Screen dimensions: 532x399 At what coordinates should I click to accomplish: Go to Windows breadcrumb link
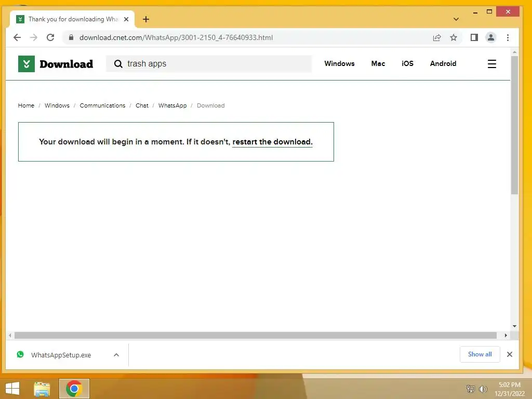(x=57, y=105)
